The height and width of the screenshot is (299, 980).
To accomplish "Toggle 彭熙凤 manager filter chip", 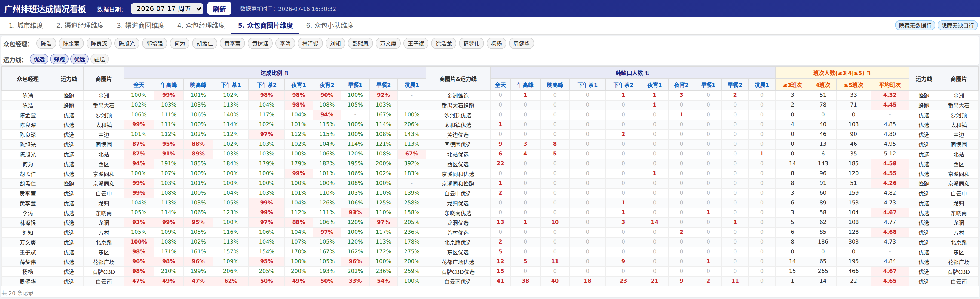I will pyautogui.click(x=360, y=44).
